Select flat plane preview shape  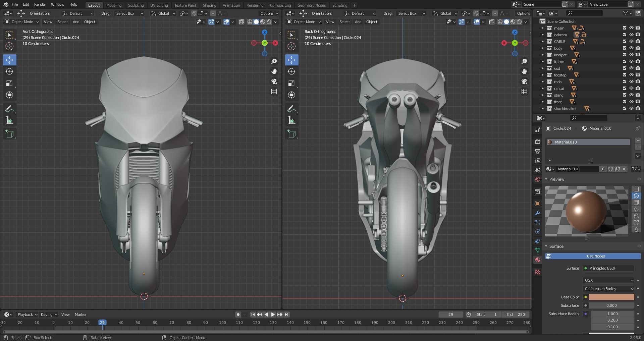(x=636, y=189)
